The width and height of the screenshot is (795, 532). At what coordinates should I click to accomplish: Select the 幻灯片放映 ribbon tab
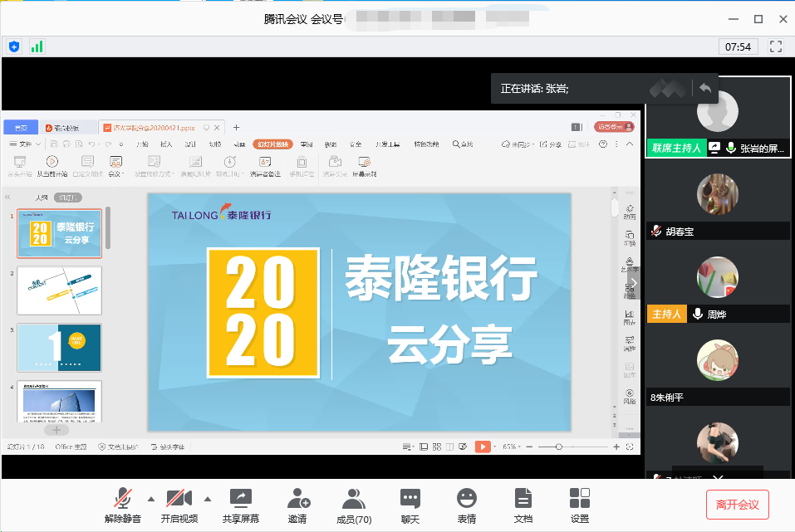[272, 144]
